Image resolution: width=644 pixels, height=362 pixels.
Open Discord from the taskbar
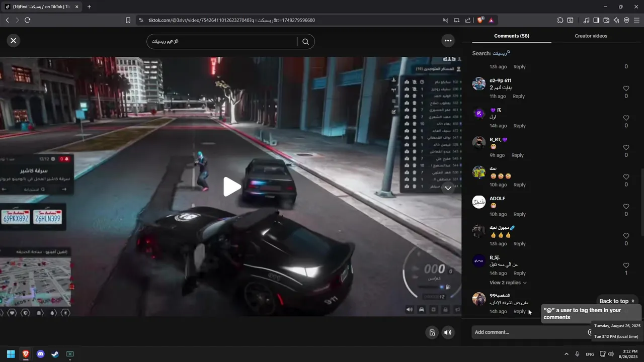40,354
